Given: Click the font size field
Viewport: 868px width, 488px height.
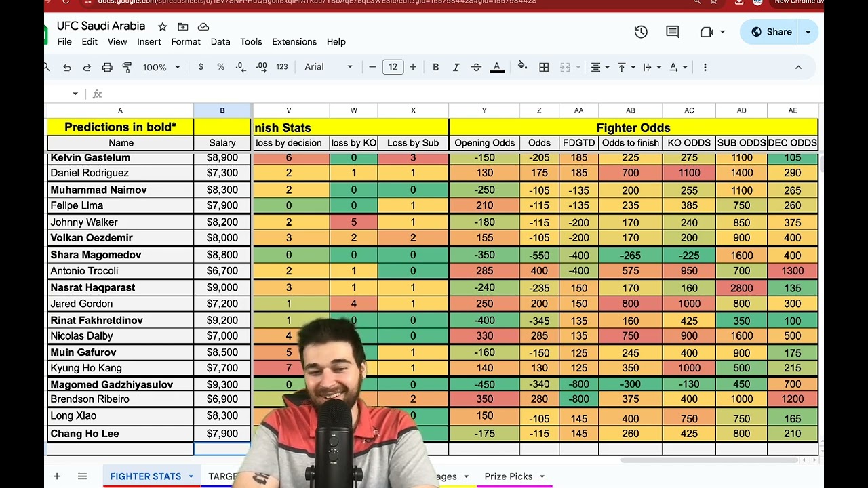Looking at the screenshot, I should [393, 67].
